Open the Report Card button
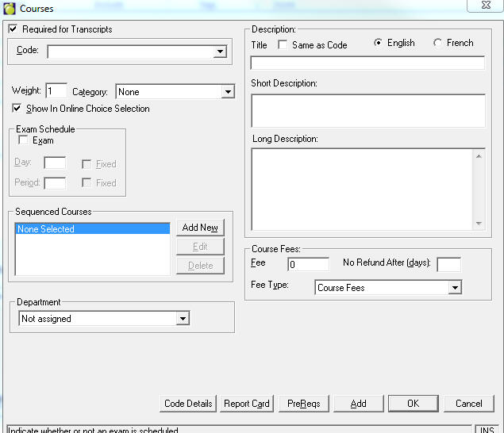This screenshot has width=504, height=433. [x=247, y=404]
